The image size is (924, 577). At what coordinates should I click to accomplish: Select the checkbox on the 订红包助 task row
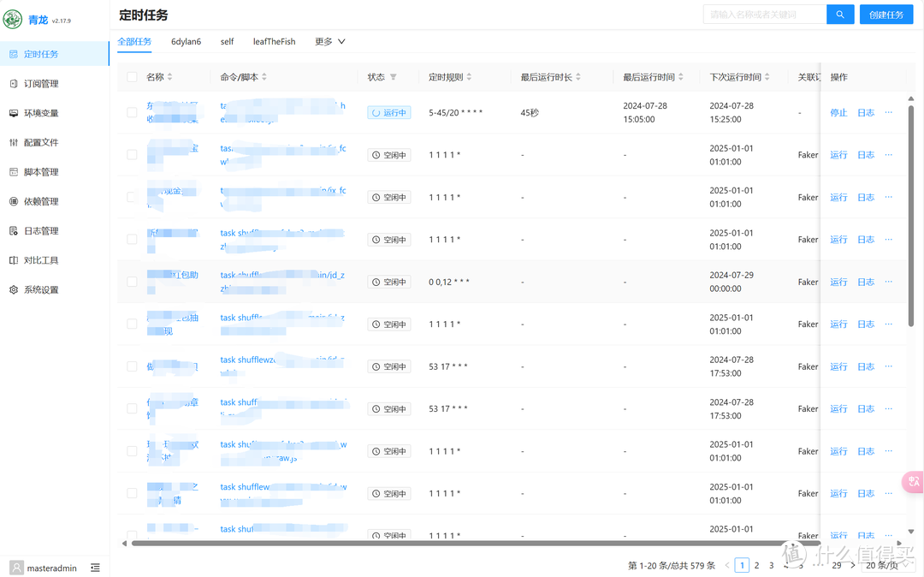132,282
